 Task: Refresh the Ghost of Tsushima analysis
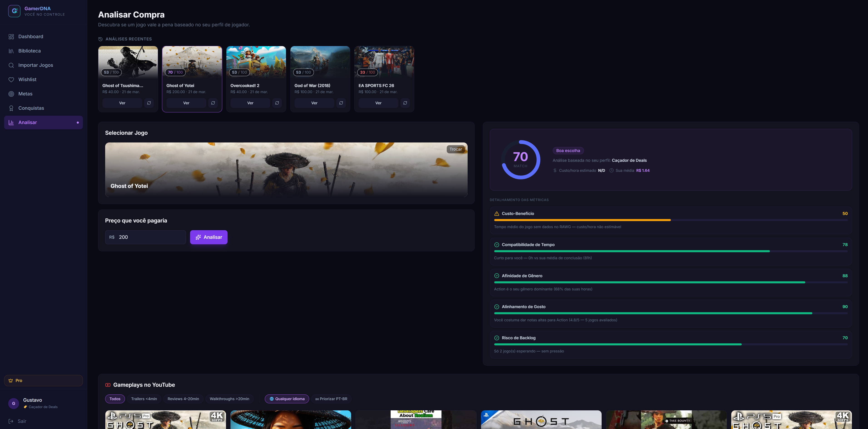click(x=149, y=103)
